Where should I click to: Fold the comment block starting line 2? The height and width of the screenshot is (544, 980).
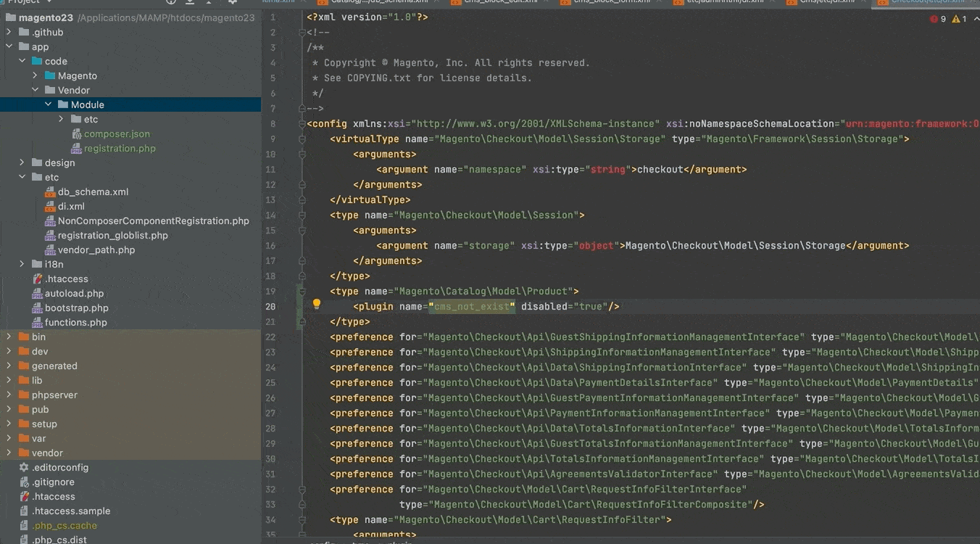(302, 33)
